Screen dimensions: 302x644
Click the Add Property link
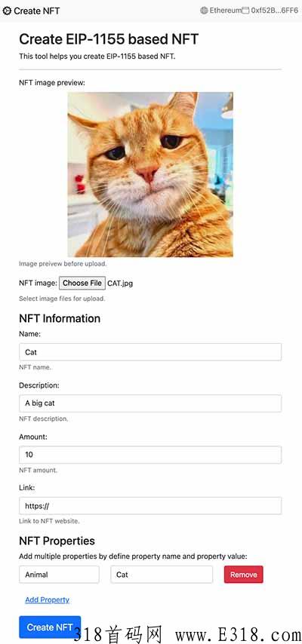pyautogui.click(x=48, y=600)
